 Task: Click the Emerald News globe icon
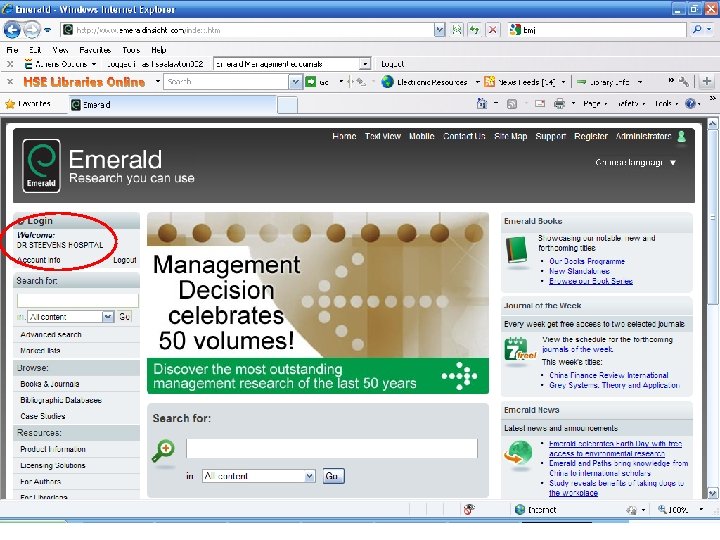518,454
